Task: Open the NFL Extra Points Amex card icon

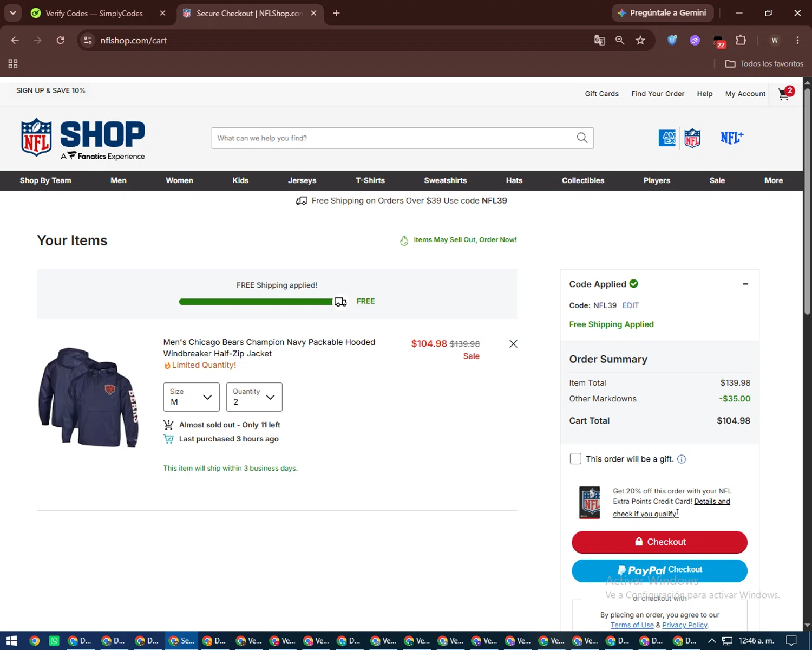Action: click(x=679, y=138)
